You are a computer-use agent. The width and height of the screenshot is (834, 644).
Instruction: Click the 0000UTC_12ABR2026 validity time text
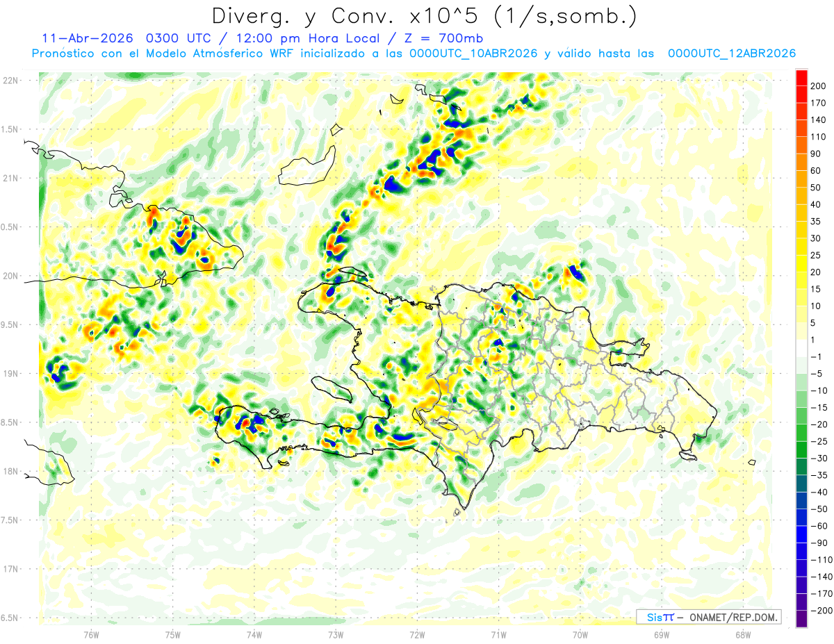coord(731,53)
